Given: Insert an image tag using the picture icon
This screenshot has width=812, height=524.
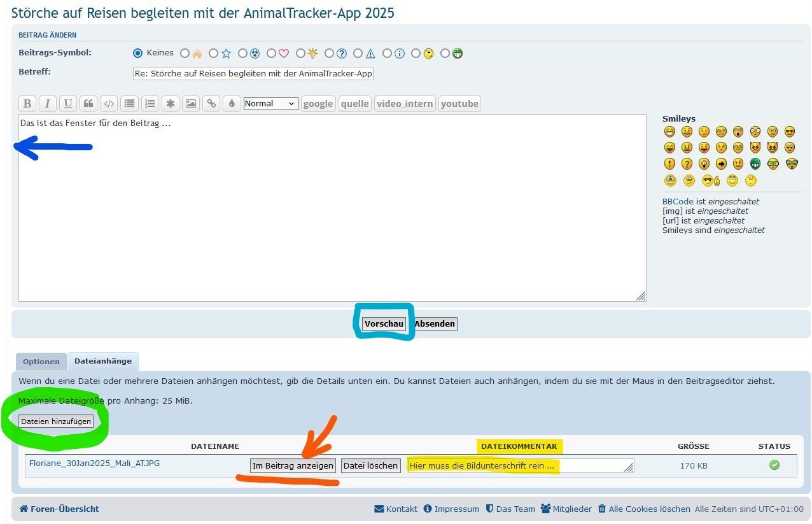Looking at the screenshot, I should coord(190,104).
